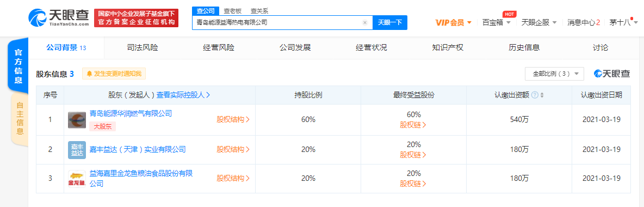Switch to the 司法风险 tab

tap(142, 48)
